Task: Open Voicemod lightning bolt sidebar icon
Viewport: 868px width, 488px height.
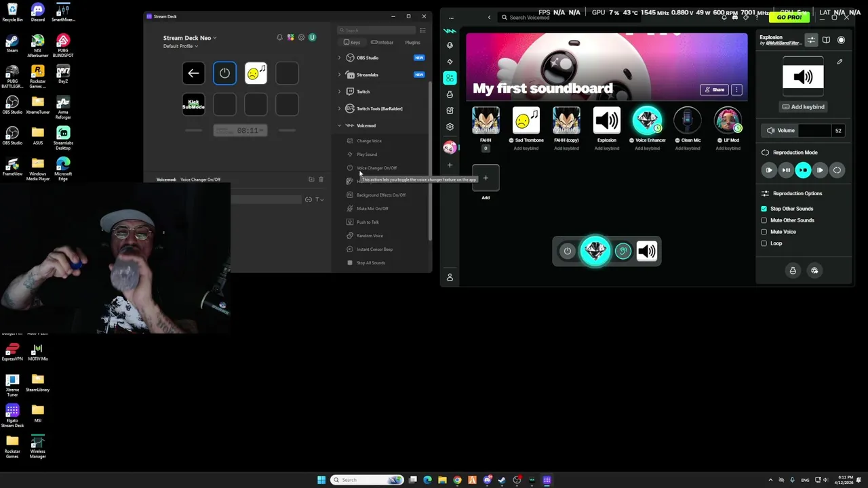Action: point(450,62)
